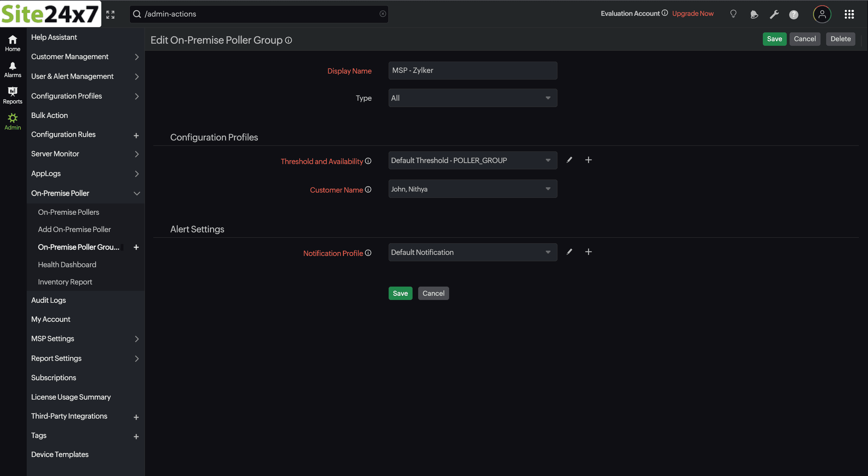This screenshot has height=476, width=868.
Task: Open the apps grid icon top right
Action: [x=849, y=14]
